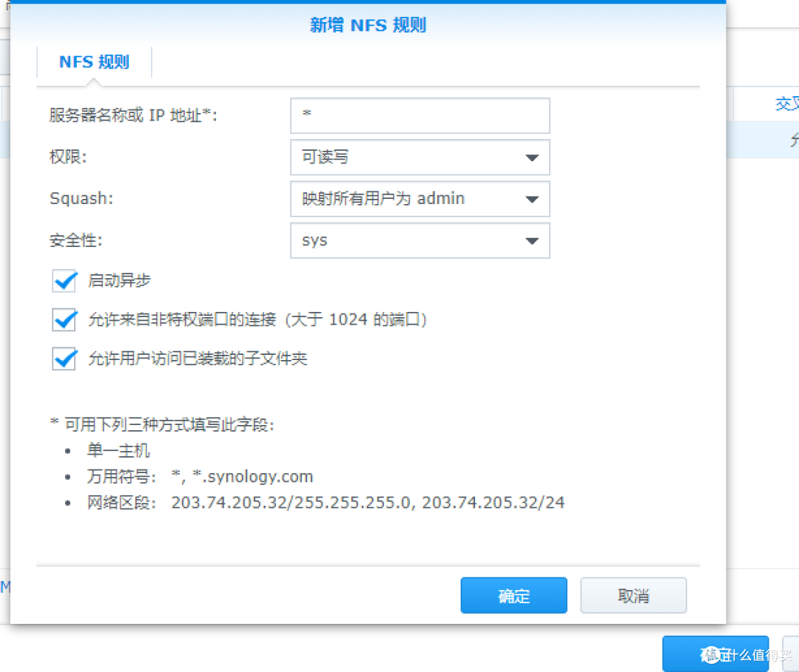Switch to the NFS 规则 tab
Screen dimensions: 799x672
click(94, 61)
